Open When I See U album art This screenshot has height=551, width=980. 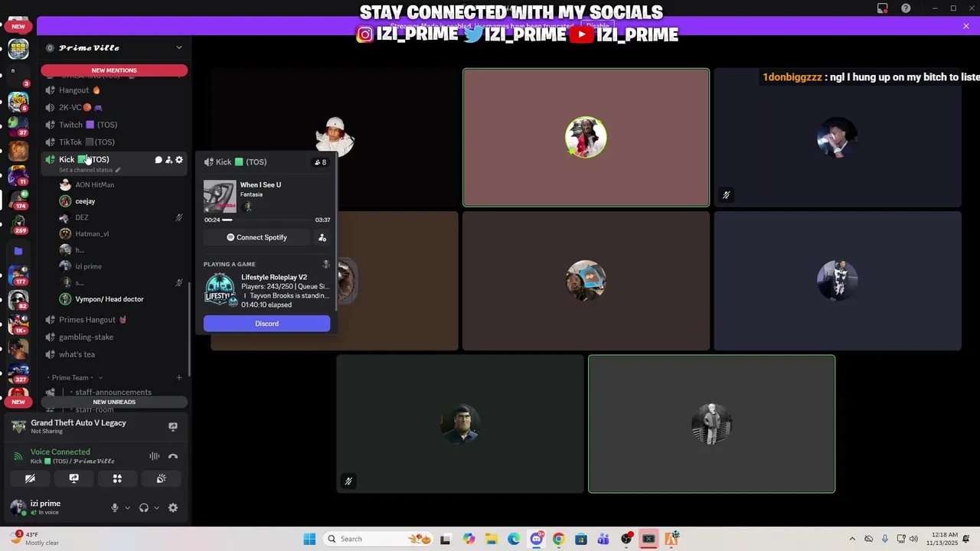[x=220, y=197]
